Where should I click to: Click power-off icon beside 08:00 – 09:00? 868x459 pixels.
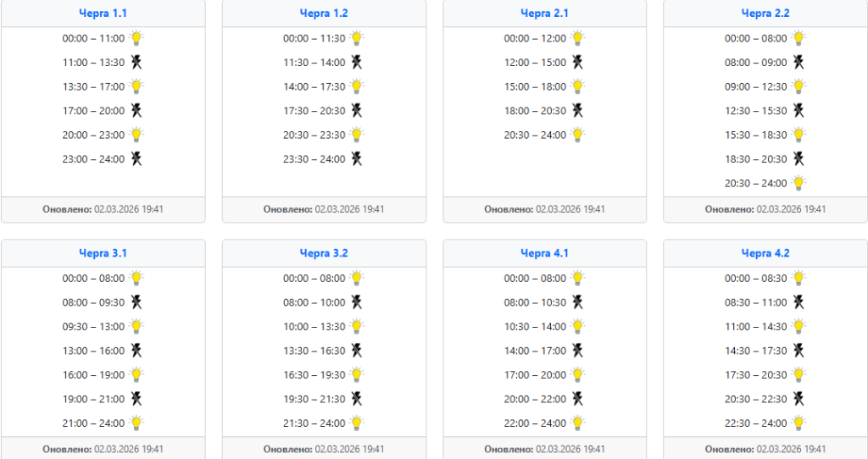point(798,62)
